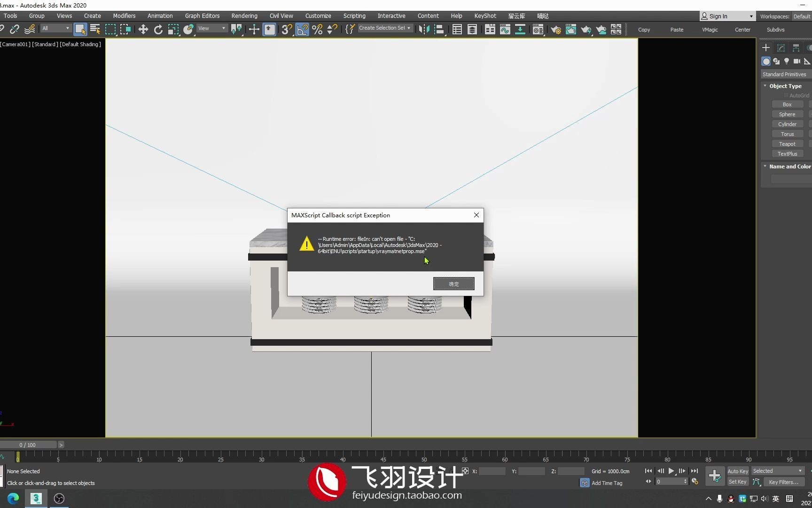Click the 3ds Max taskbar icon
The image size is (812, 508).
pyautogui.click(x=36, y=498)
